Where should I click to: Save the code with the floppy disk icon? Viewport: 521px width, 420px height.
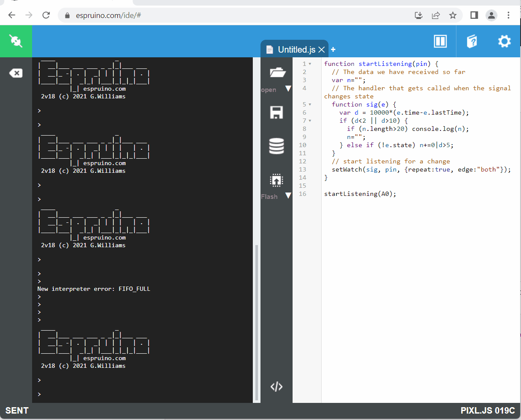(x=276, y=112)
